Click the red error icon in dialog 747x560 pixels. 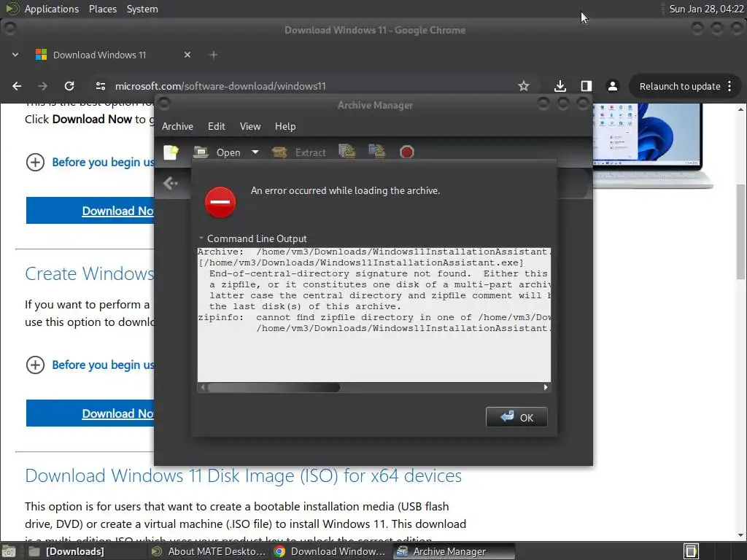[x=220, y=202]
